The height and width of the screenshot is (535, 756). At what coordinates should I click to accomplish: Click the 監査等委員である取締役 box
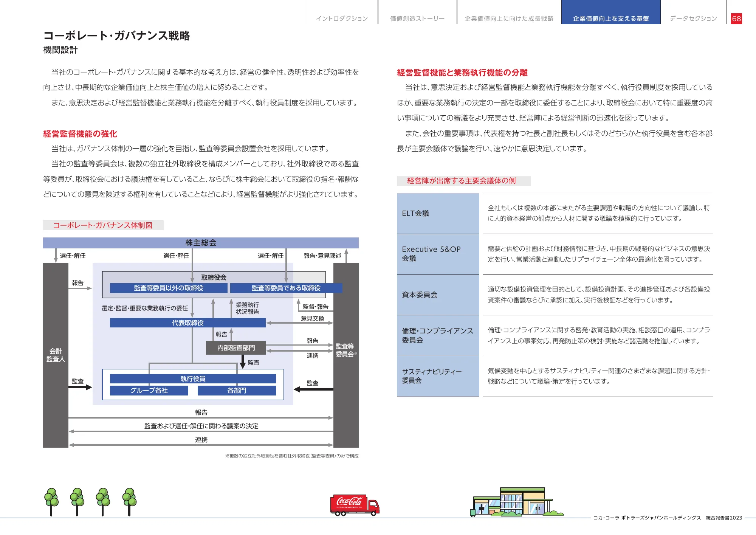[286, 288]
